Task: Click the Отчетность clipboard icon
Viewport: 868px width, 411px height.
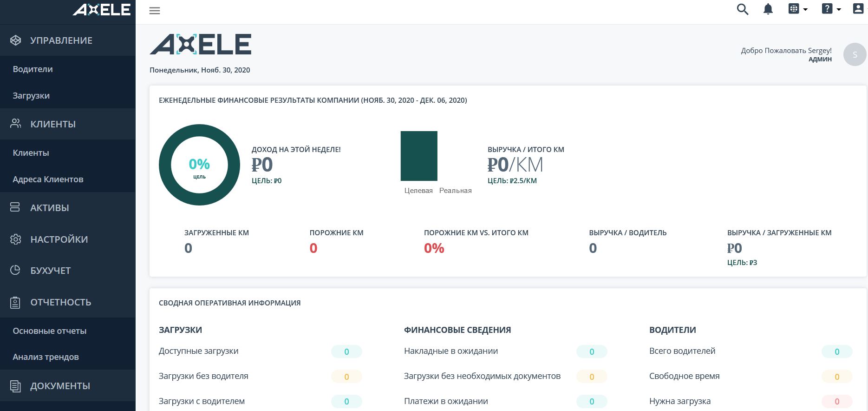Action: pyautogui.click(x=15, y=302)
